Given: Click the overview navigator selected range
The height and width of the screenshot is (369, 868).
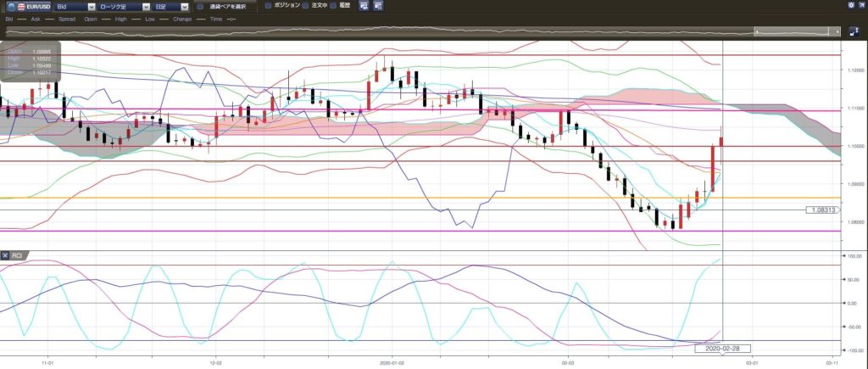Looking at the screenshot, I should (797, 32).
